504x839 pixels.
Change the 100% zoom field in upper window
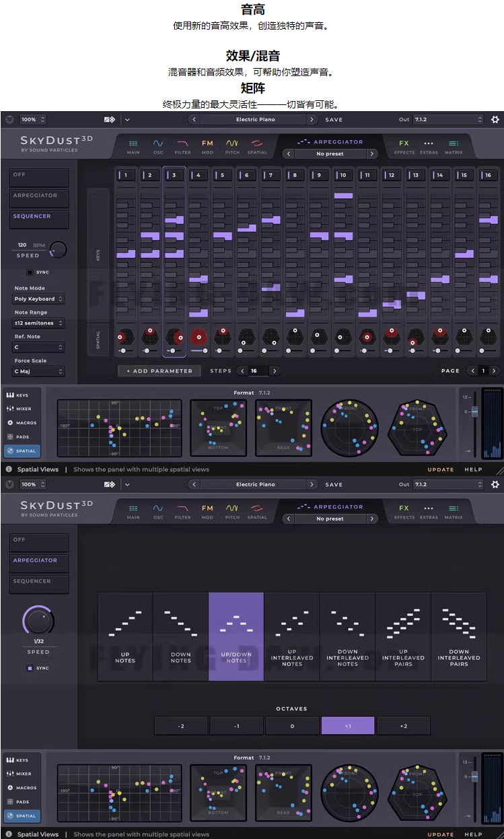[33, 119]
